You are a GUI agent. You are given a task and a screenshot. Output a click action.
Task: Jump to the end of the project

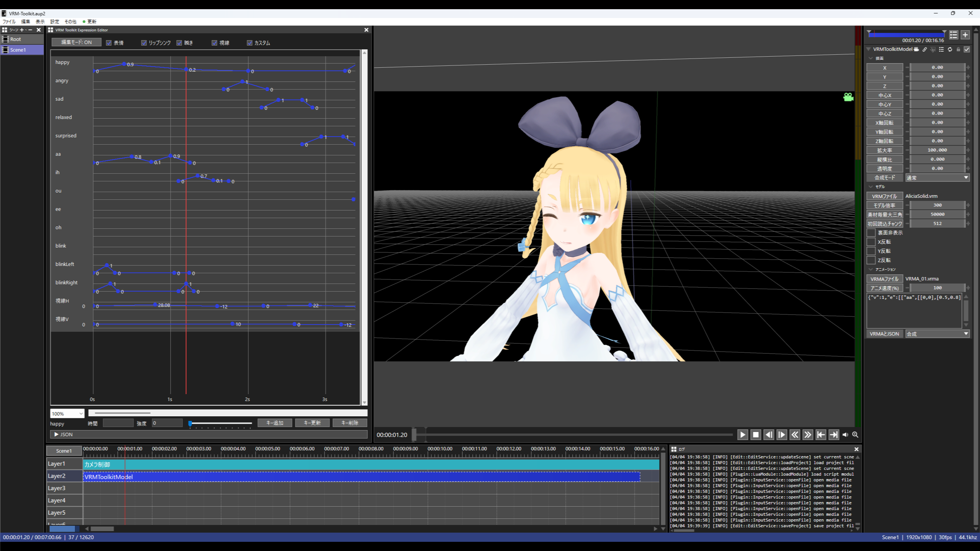click(834, 435)
